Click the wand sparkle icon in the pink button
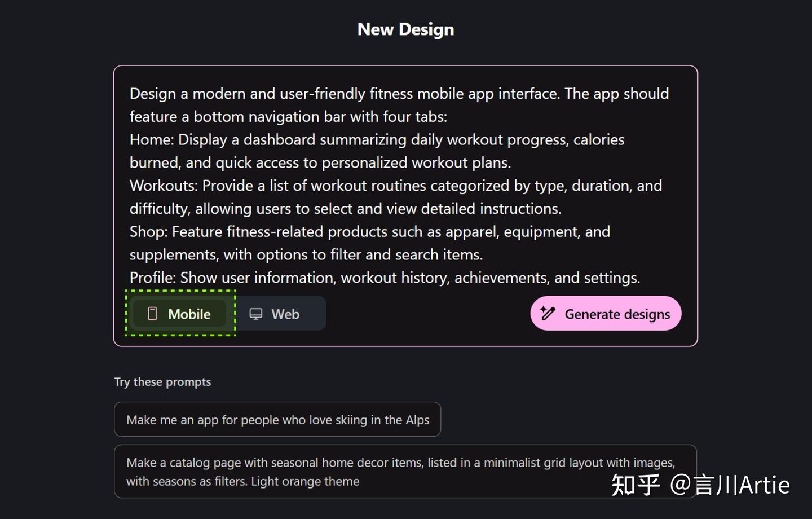Image resolution: width=812 pixels, height=519 pixels. (546, 313)
